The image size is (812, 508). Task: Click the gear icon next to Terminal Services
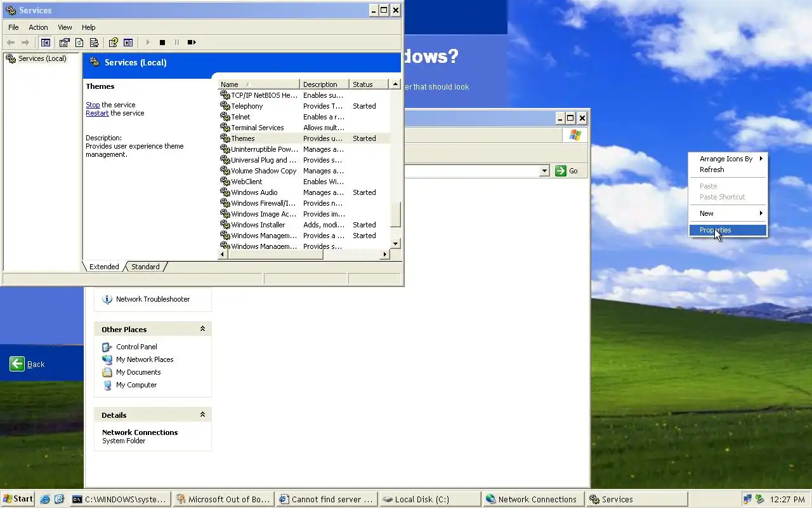click(225, 128)
